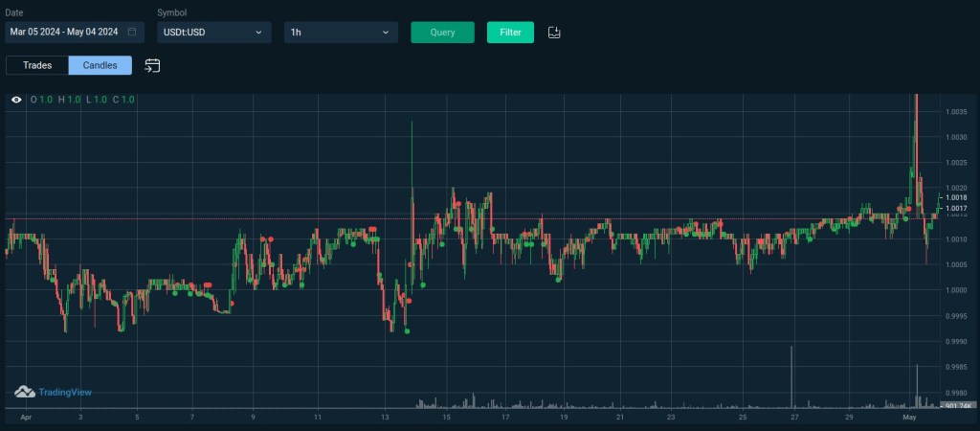Open the TradingView logo link

point(54,392)
